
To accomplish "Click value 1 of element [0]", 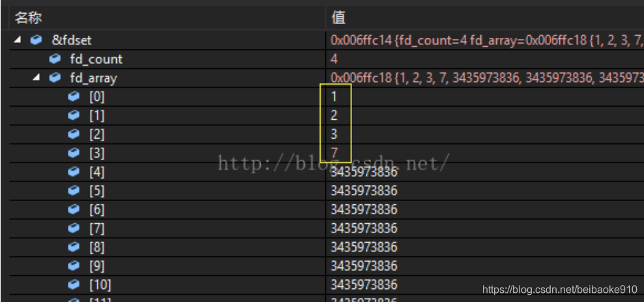I will (334, 97).
